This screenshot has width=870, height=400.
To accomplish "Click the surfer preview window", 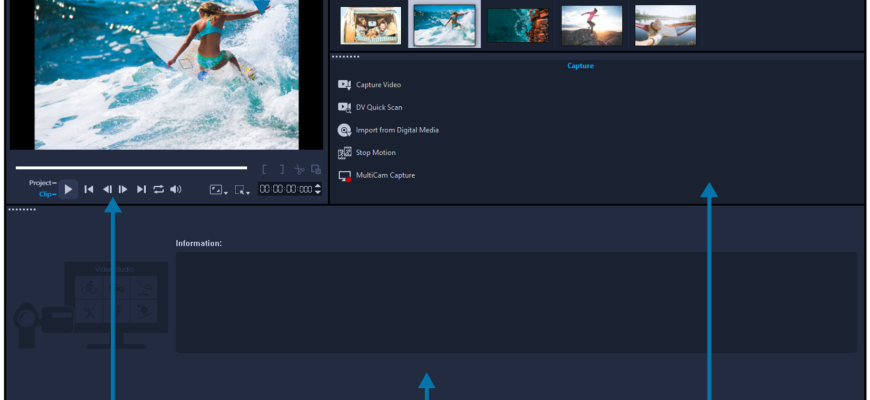I will point(166,75).
